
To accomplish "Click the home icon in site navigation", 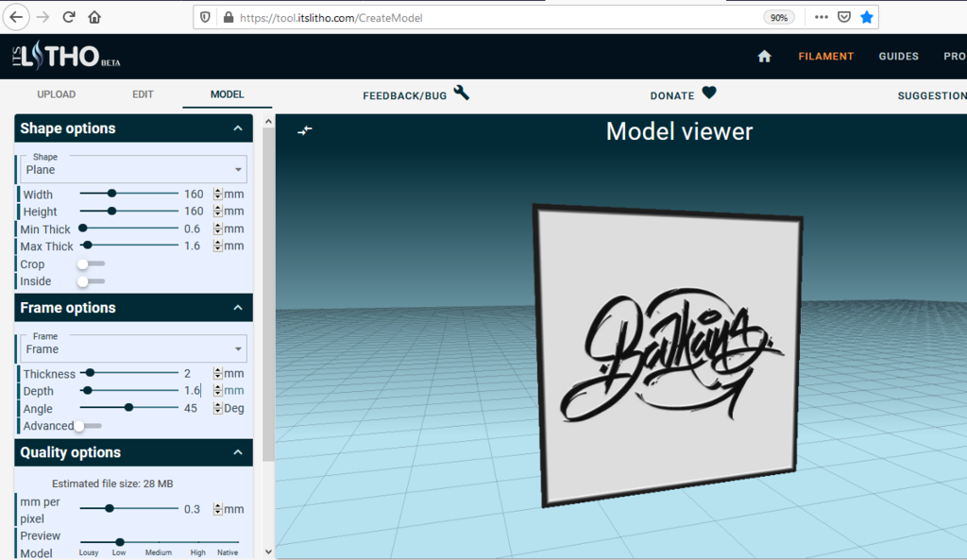I will [x=764, y=56].
